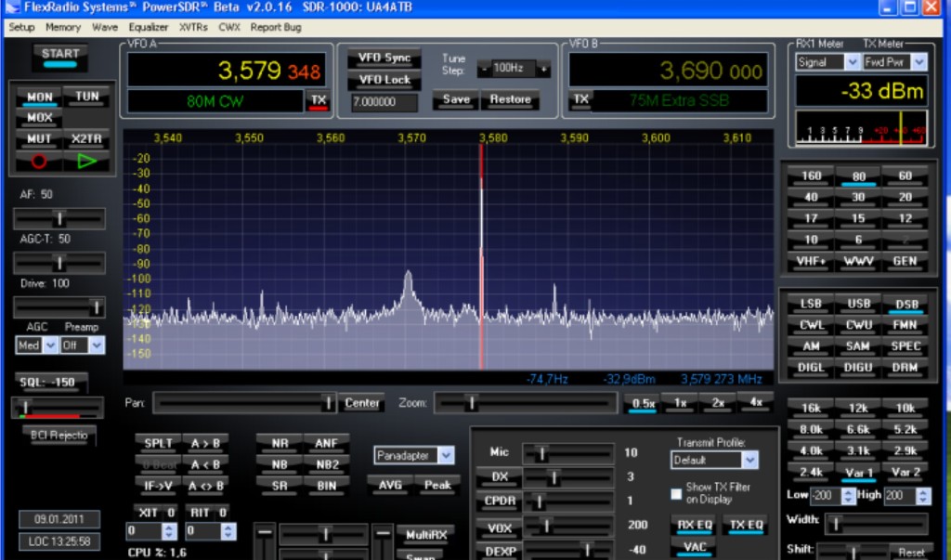Toggle the VFO Lock button
Image resolution: width=951 pixels, height=560 pixels.
click(384, 80)
